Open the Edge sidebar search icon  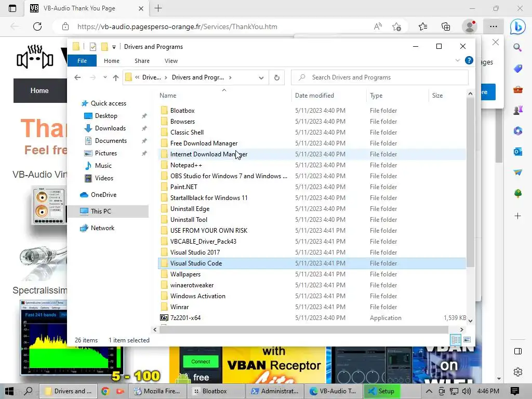[517, 47]
